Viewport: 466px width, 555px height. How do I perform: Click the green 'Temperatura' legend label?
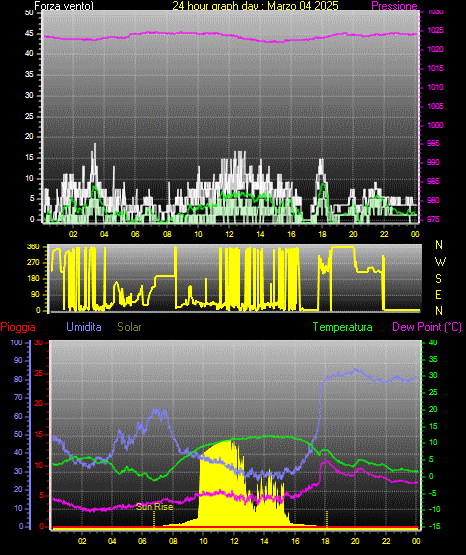(343, 327)
